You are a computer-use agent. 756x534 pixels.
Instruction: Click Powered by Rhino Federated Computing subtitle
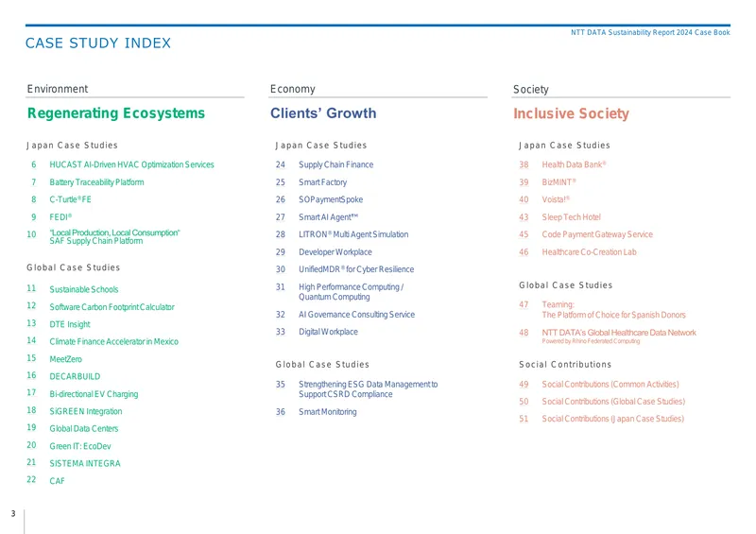click(592, 341)
